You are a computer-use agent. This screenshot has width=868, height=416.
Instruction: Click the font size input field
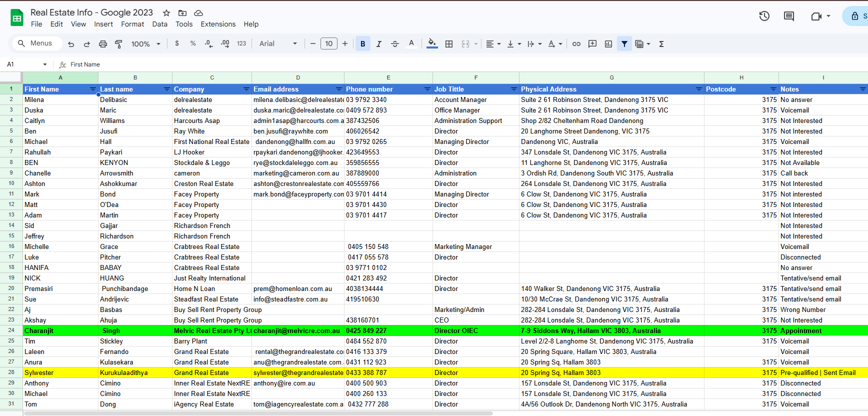[x=329, y=44]
